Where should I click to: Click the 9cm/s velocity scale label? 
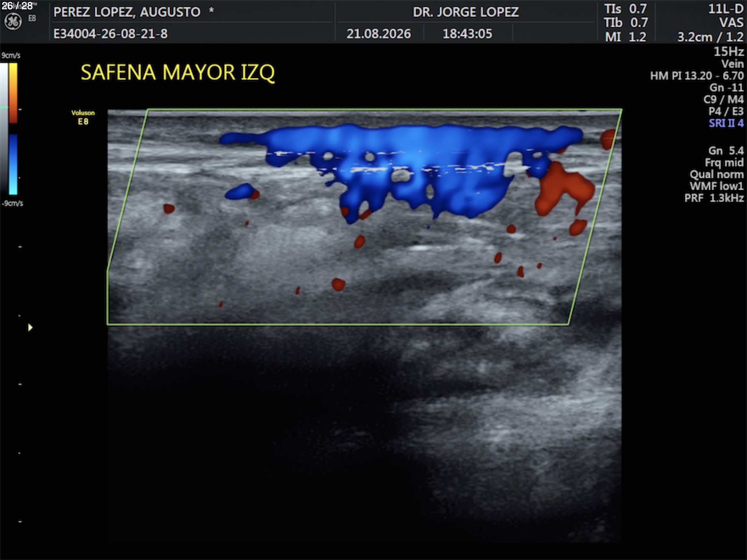coord(11,56)
